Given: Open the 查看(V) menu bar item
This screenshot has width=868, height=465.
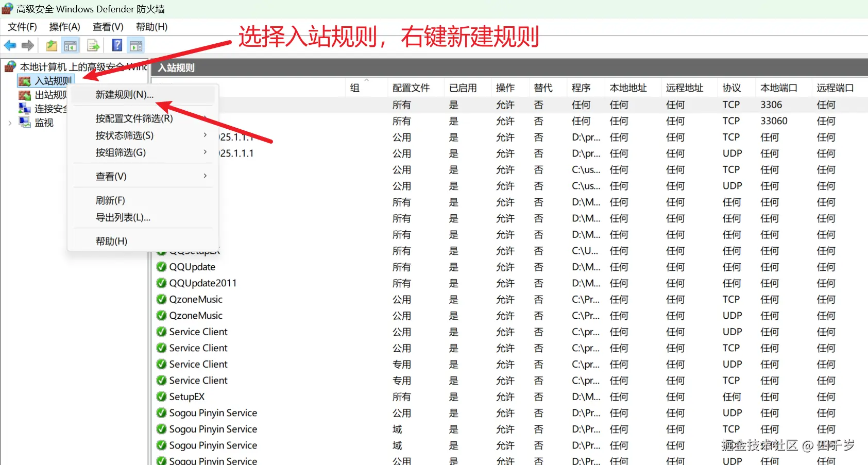Looking at the screenshot, I should click(108, 27).
